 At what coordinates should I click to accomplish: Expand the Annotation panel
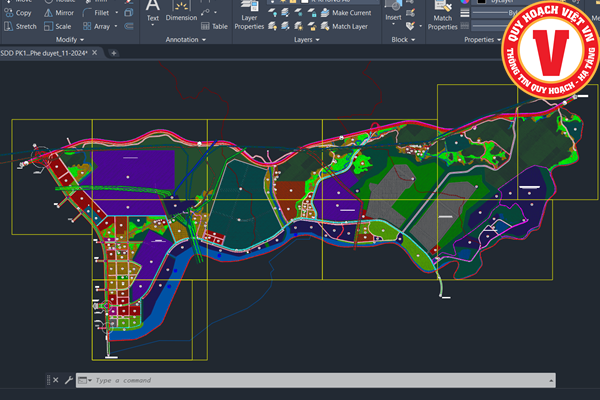click(x=186, y=39)
